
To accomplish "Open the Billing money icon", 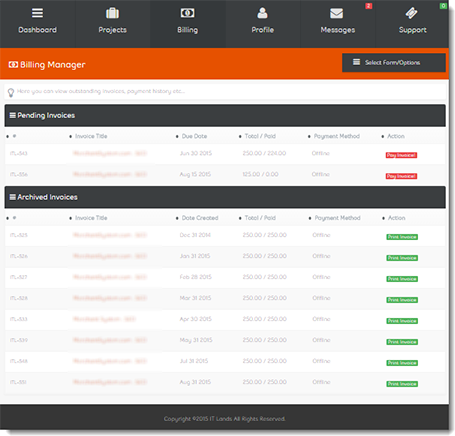I will pos(187,13).
